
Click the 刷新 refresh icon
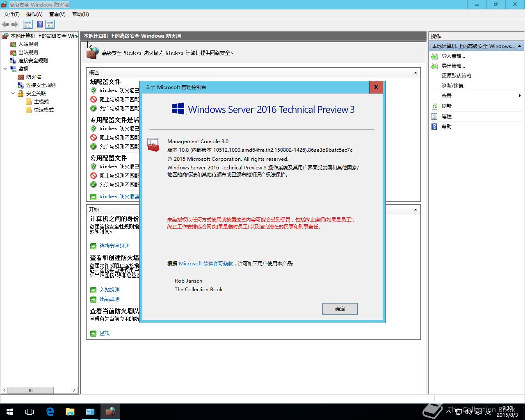(434, 106)
